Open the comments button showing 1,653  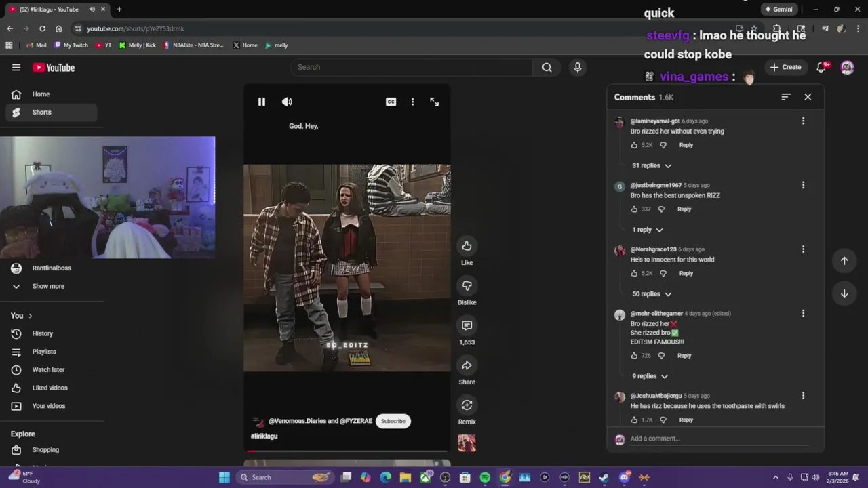[467, 325]
